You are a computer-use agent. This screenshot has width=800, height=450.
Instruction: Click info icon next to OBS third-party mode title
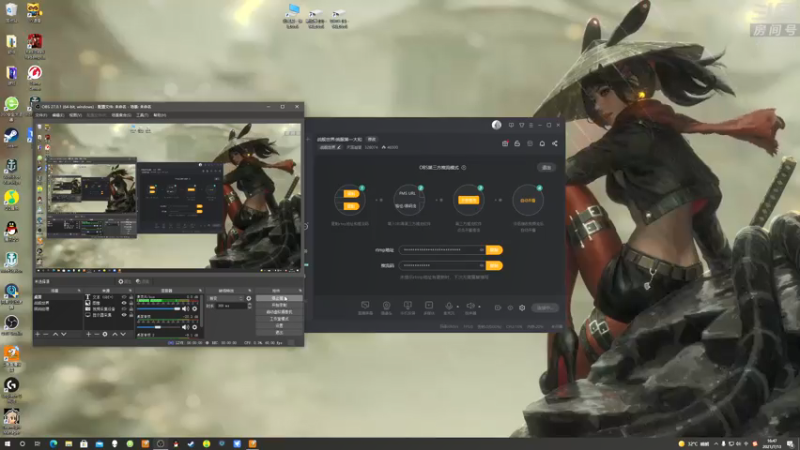tap(464, 167)
